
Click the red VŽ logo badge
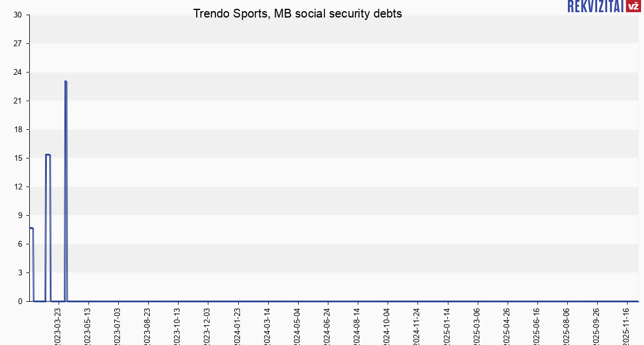click(x=633, y=6)
